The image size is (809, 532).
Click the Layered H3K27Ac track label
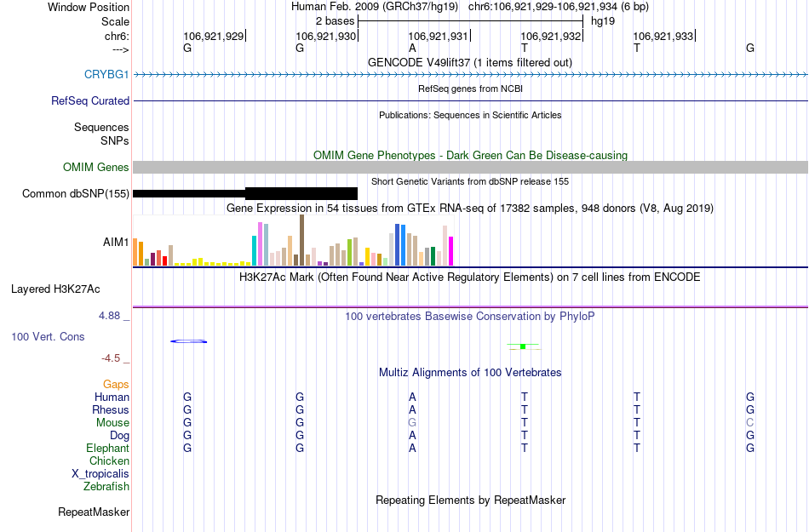tap(55, 289)
